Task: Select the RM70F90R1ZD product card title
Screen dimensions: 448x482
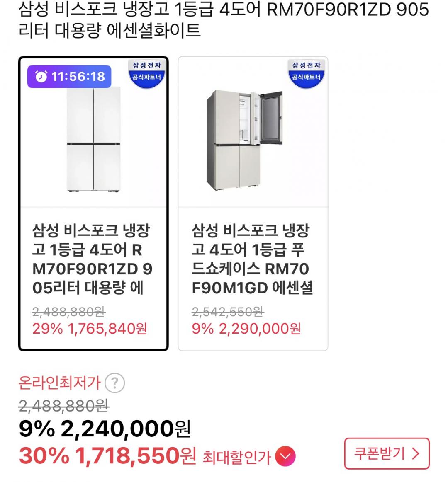Action: 92,259
